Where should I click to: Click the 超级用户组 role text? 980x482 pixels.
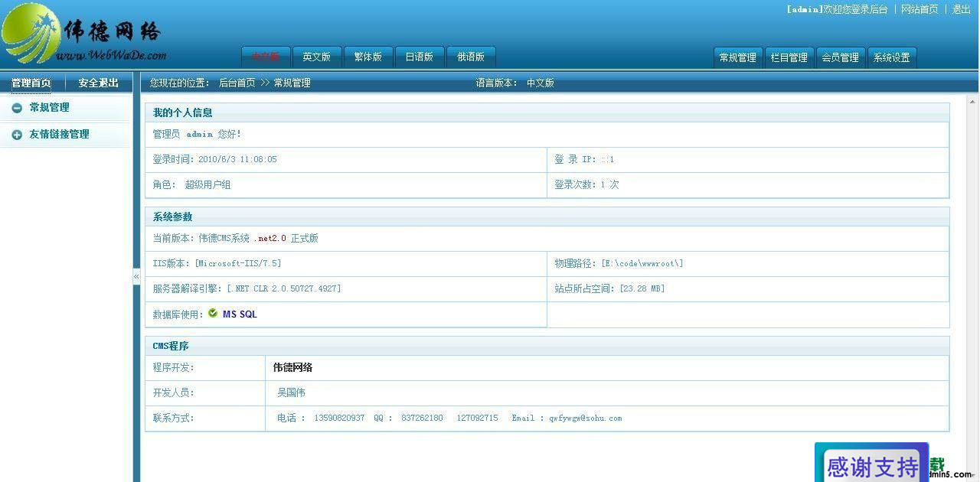pos(207,184)
